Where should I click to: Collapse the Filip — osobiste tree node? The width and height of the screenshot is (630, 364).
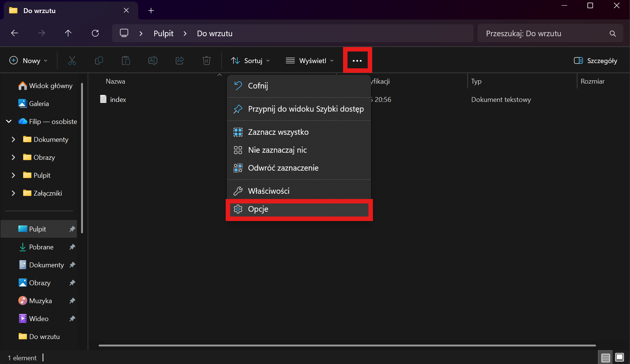pyautogui.click(x=9, y=121)
